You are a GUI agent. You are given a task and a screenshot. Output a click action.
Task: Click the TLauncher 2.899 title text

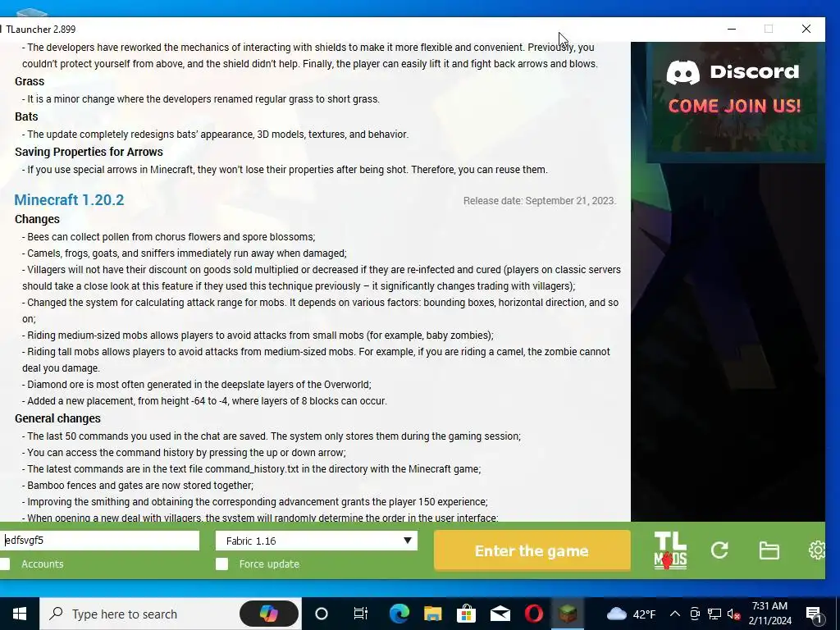point(41,30)
